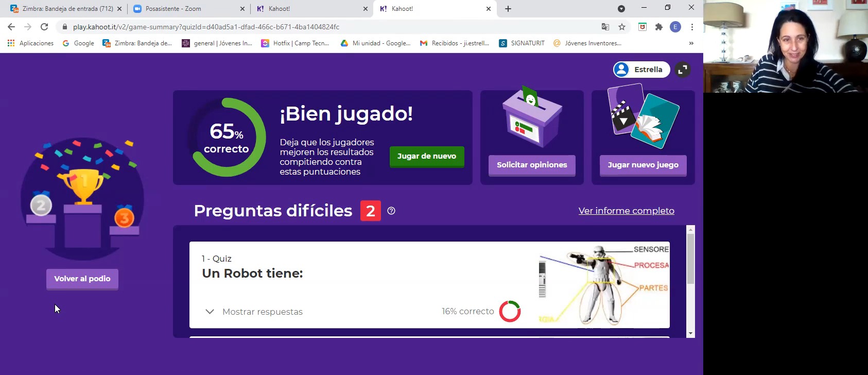
Task: Click the Solicitar opiniones button
Action: (x=532, y=165)
